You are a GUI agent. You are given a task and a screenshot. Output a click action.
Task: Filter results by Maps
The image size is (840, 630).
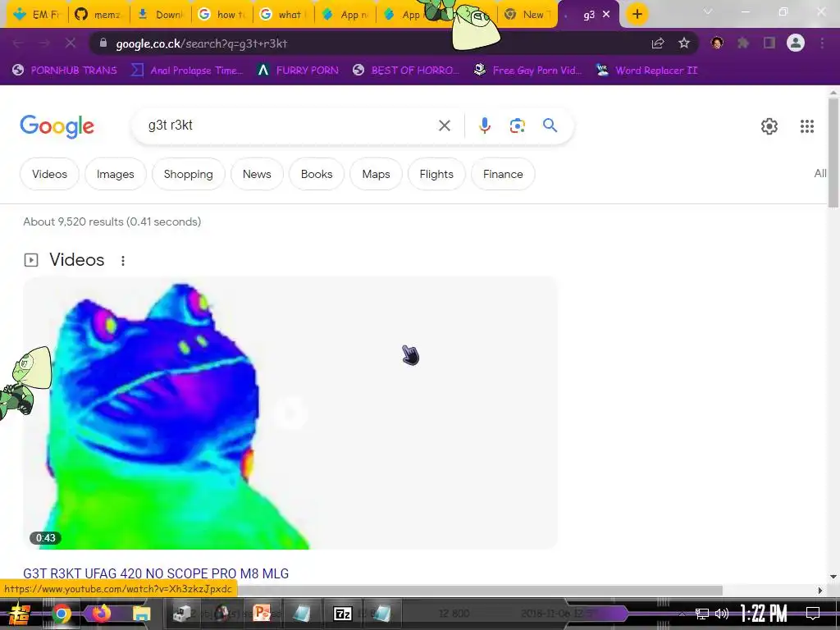[x=376, y=174]
